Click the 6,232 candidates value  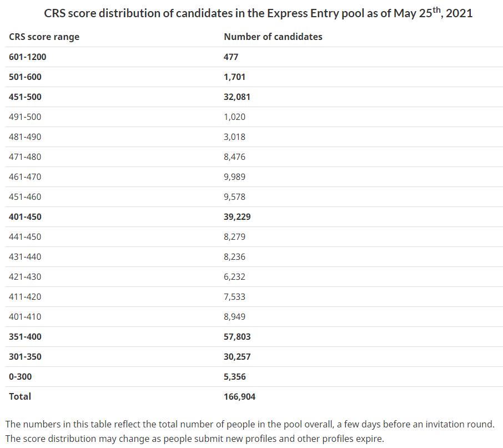[x=234, y=276]
